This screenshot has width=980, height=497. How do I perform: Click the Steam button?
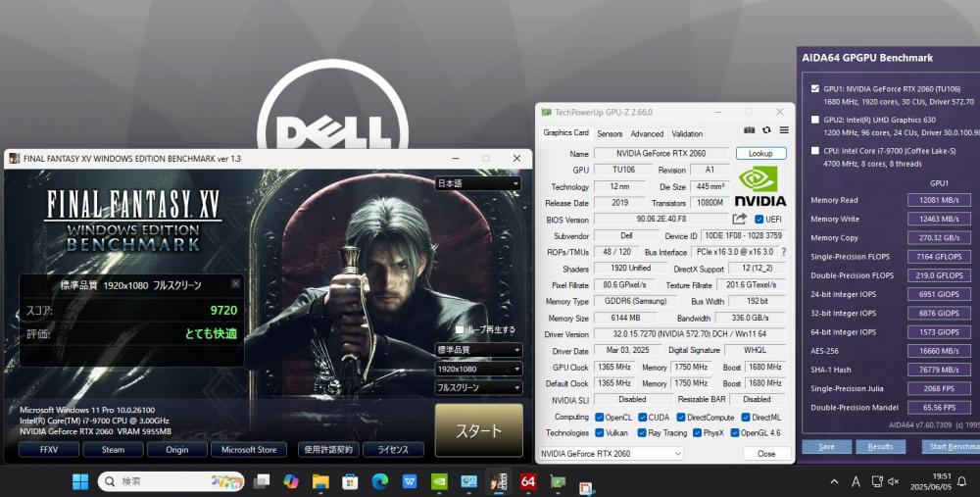click(113, 450)
